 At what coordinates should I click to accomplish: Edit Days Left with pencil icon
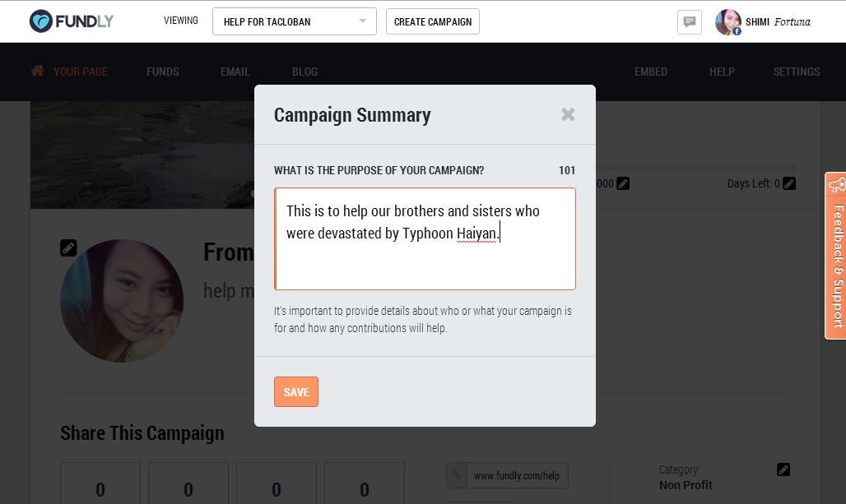click(789, 183)
